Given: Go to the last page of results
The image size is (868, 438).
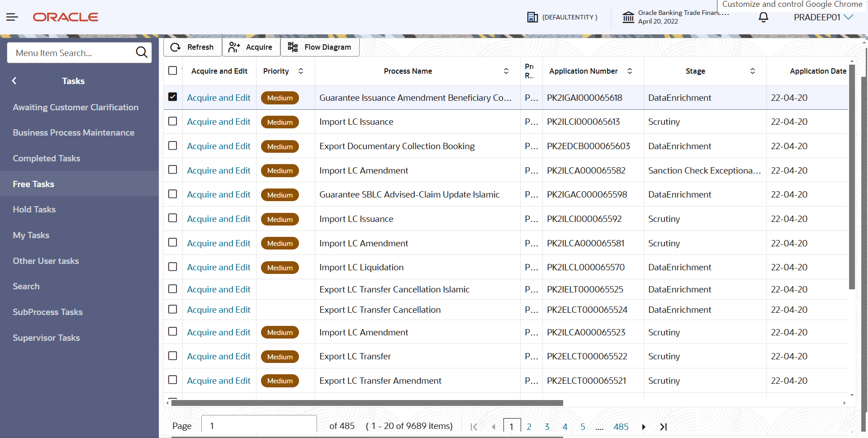Looking at the screenshot, I should point(664,427).
